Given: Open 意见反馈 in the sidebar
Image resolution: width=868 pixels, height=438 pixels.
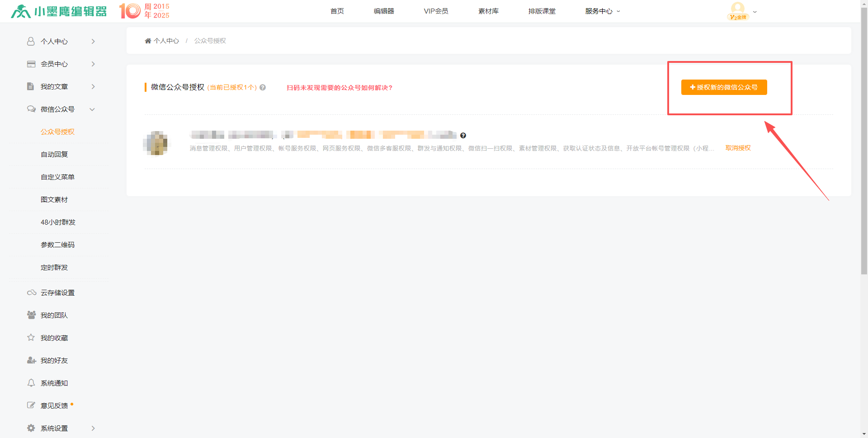Looking at the screenshot, I should tap(54, 406).
